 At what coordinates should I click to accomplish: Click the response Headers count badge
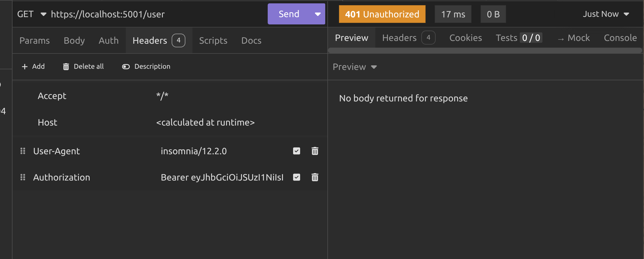point(428,38)
